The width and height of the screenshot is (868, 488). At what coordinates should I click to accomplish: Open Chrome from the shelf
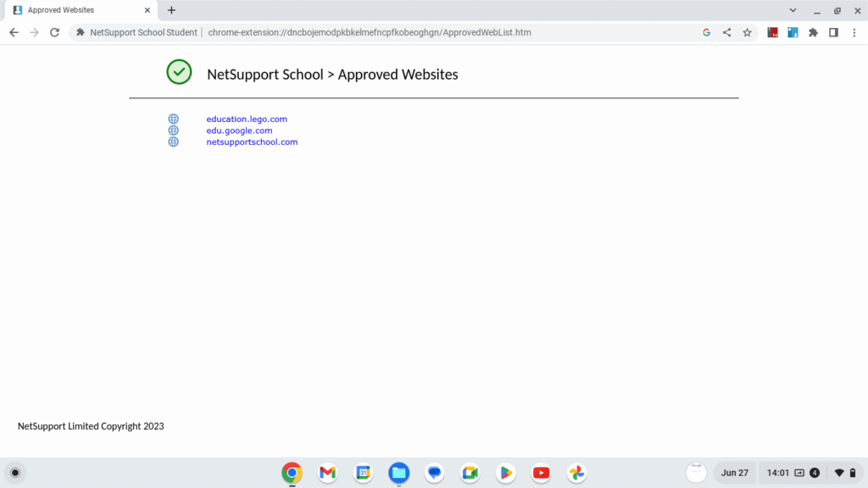(x=292, y=473)
